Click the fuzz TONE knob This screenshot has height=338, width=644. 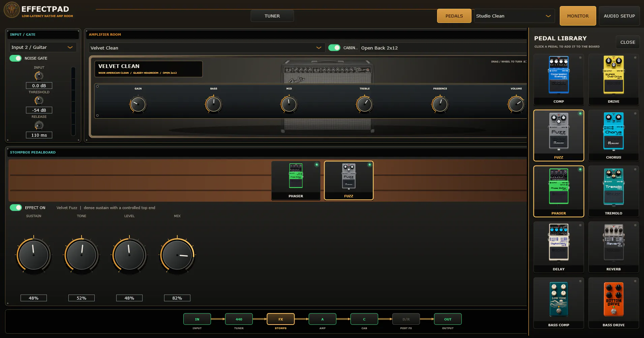pos(81,255)
